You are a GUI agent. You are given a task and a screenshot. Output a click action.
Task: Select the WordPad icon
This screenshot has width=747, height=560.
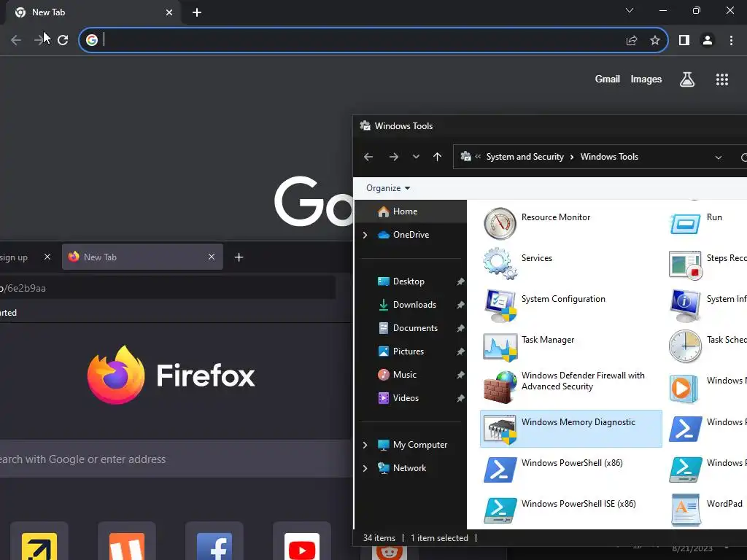686,510
